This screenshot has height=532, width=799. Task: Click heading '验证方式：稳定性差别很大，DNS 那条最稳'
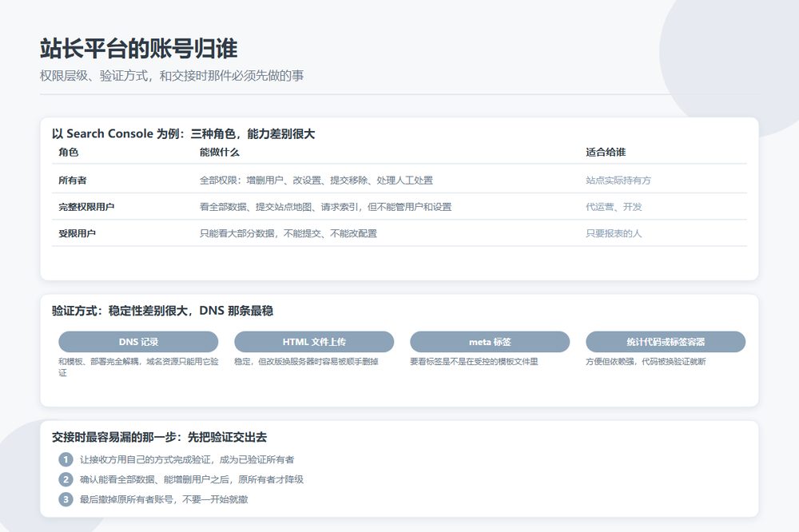pyautogui.click(x=162, y=311)
